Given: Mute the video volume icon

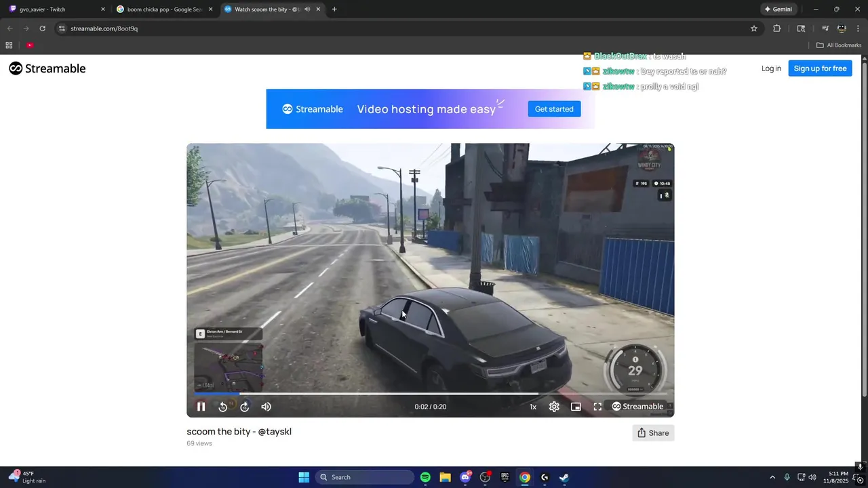Looking at the screenshot, I should tap(267, 407).
